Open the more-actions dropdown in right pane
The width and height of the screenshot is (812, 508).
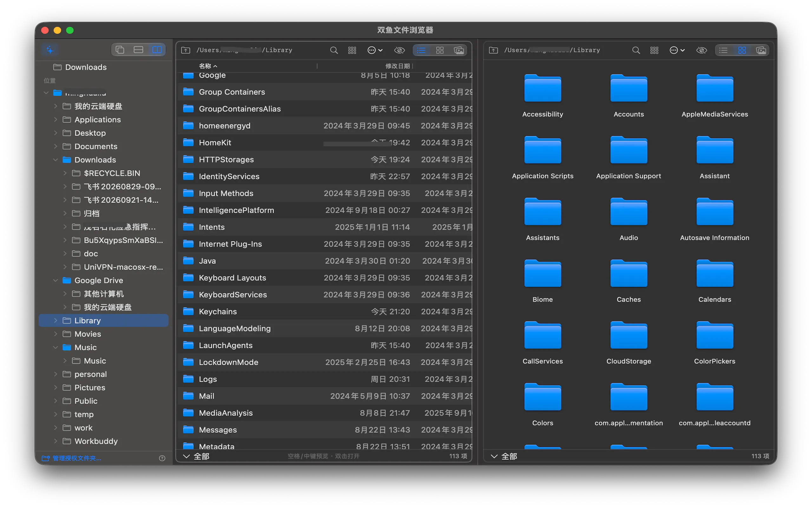677,50
